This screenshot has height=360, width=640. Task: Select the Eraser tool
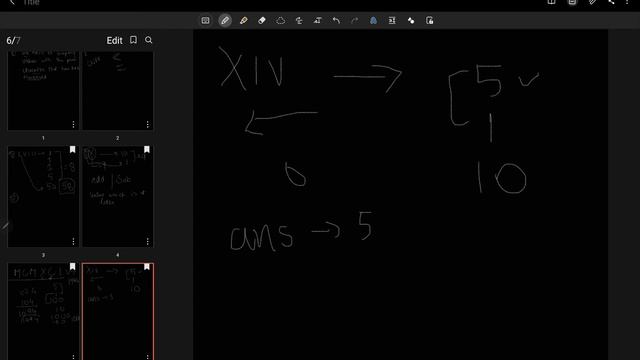click(262, 20)
